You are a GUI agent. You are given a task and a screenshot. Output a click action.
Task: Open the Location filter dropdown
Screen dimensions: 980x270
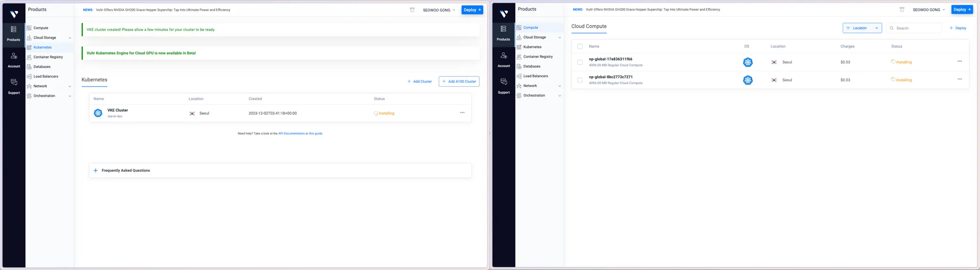coord(862,28)
